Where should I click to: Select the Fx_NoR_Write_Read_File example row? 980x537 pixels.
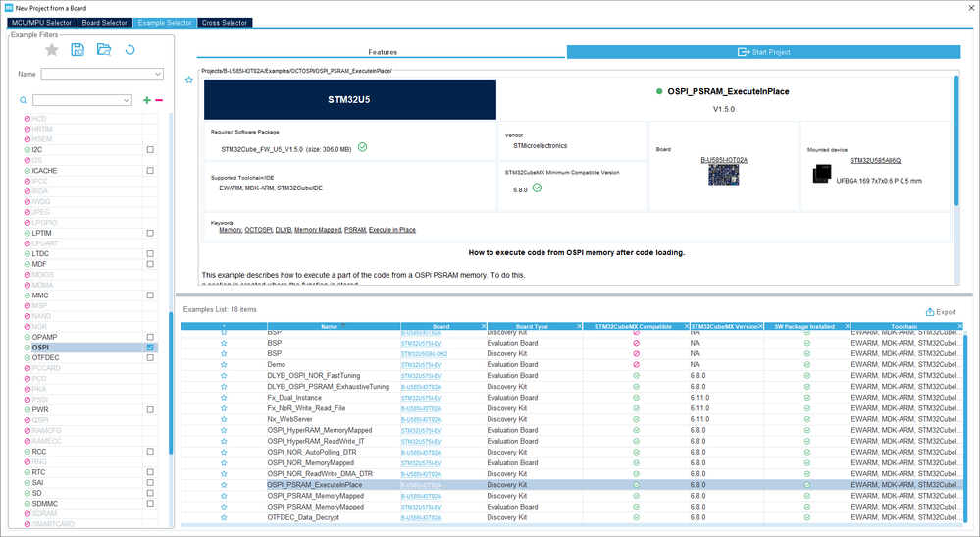click(x=572, y=408)
